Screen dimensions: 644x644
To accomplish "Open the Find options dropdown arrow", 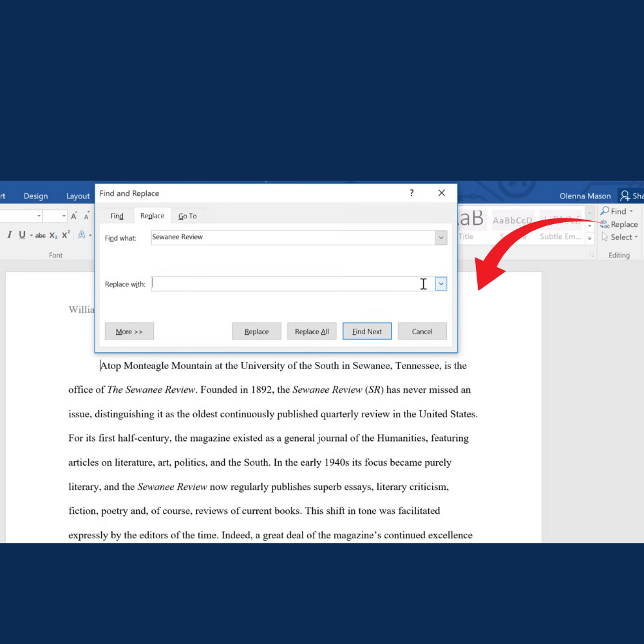I will 631,211.
